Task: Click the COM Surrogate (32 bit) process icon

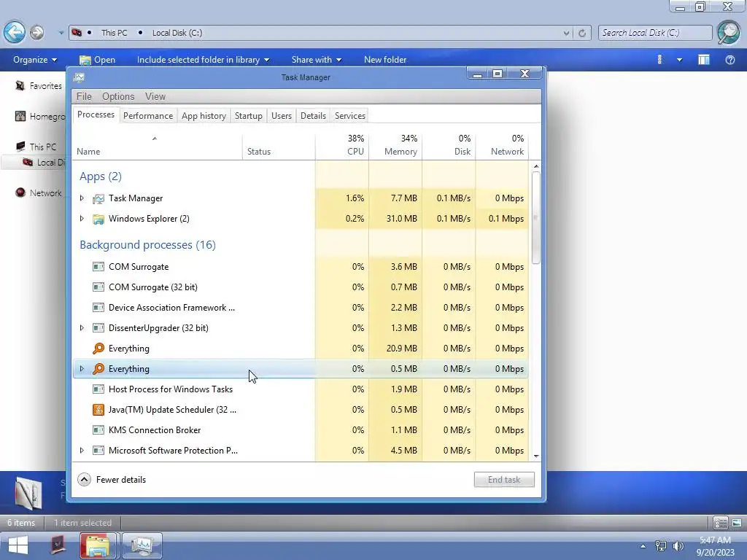Action: click(x=98, y=287)
